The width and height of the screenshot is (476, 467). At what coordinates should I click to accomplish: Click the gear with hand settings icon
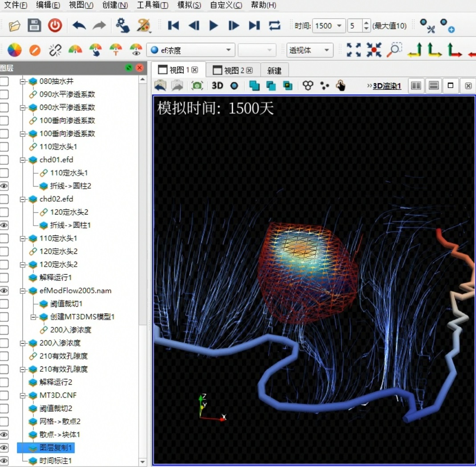pyautogui.click(x=122, y=25)
